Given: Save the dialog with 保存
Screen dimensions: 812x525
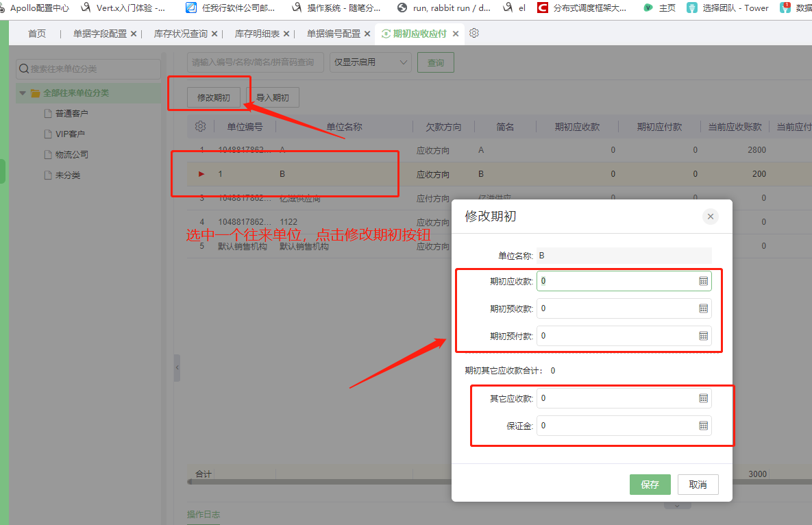Looking at the screenshot, I should (x=650, y=485).
